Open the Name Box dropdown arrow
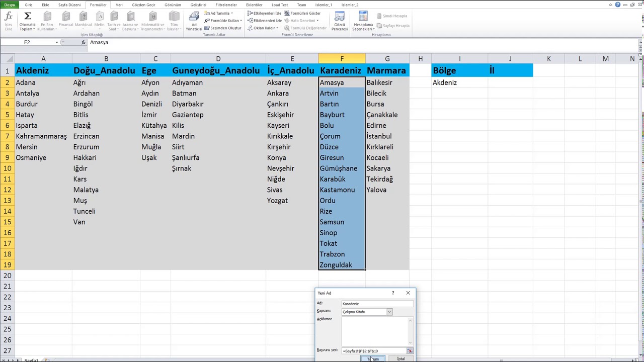Image resolution: width=644 pixels, height=362 pixels. pos(57,43)
